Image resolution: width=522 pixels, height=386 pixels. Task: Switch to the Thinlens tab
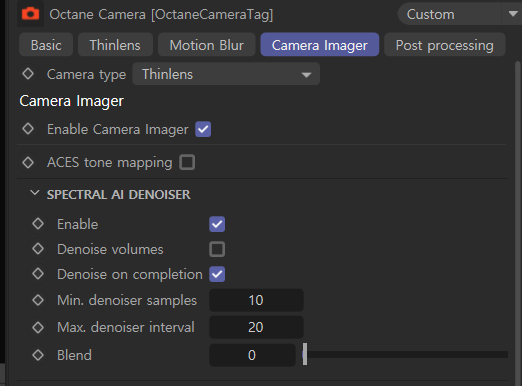(115, 45)
